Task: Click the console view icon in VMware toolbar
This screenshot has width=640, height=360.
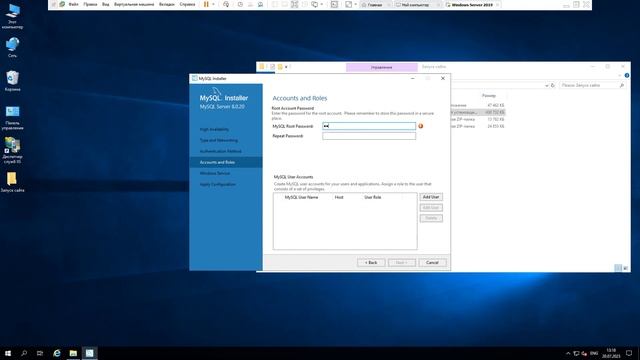Action: pyautogui.click(x=334, y=4)
